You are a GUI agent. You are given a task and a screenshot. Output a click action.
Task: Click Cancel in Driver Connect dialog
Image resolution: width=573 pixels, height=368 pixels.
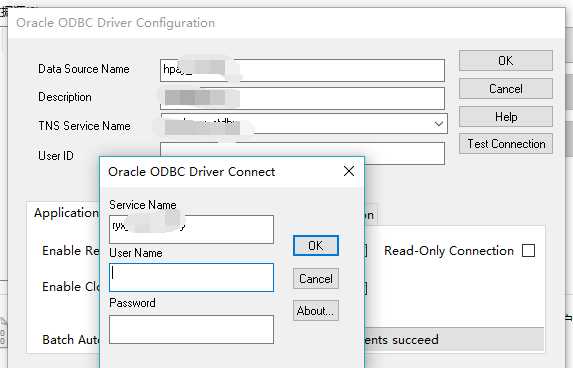(x=316, y=279)
